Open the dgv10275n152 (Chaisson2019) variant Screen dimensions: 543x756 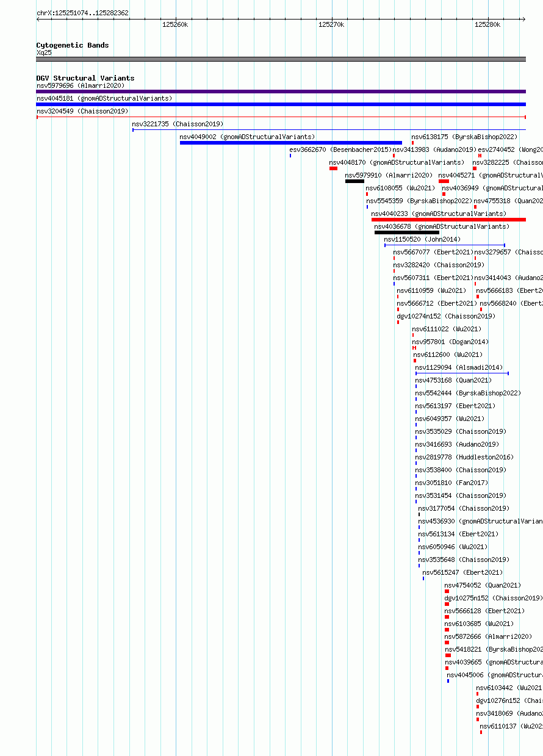click(494, 598)
